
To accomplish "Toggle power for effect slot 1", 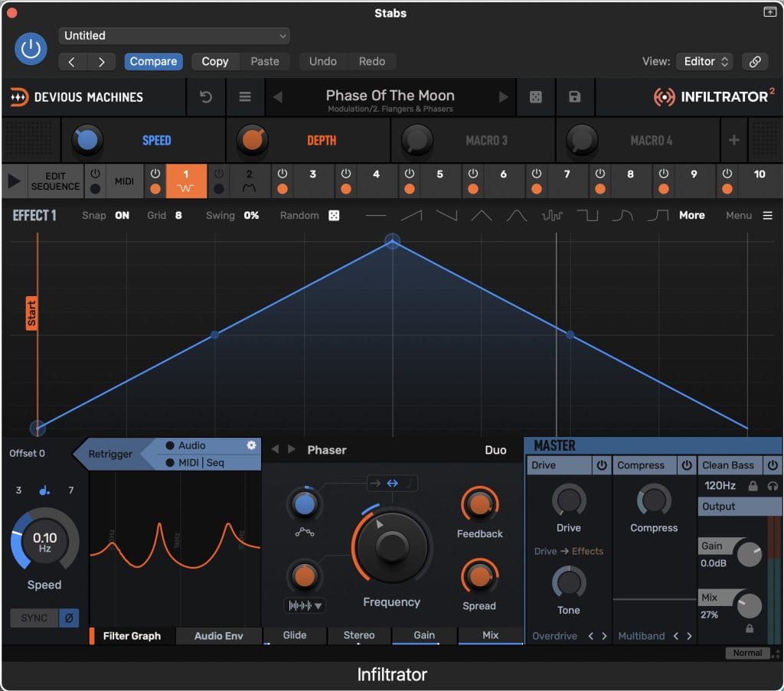I will (155, 174).
